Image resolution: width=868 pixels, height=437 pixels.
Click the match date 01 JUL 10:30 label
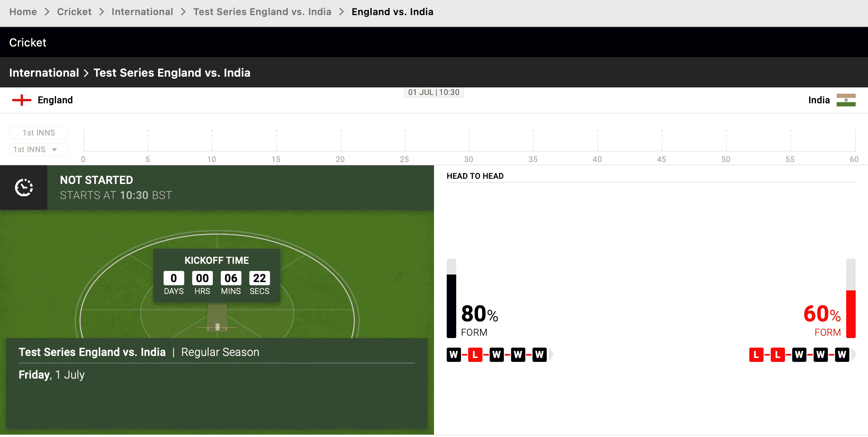(434, 91)
